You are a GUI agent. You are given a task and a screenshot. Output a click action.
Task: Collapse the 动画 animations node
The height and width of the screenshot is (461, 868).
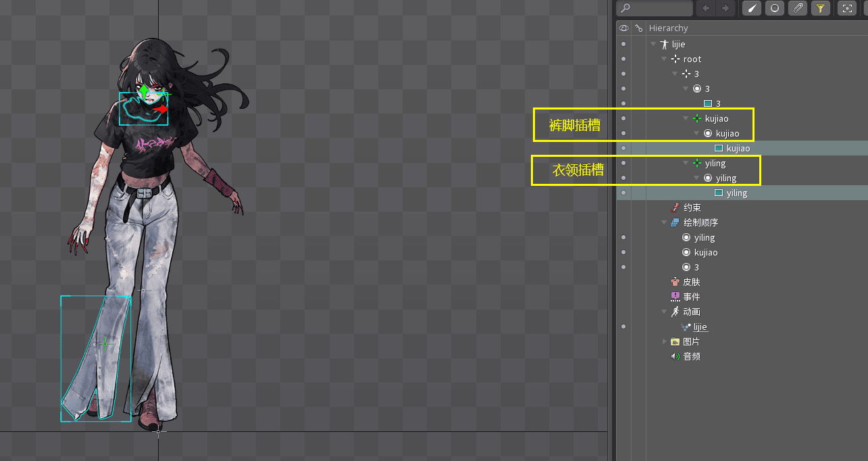[665, 312]
